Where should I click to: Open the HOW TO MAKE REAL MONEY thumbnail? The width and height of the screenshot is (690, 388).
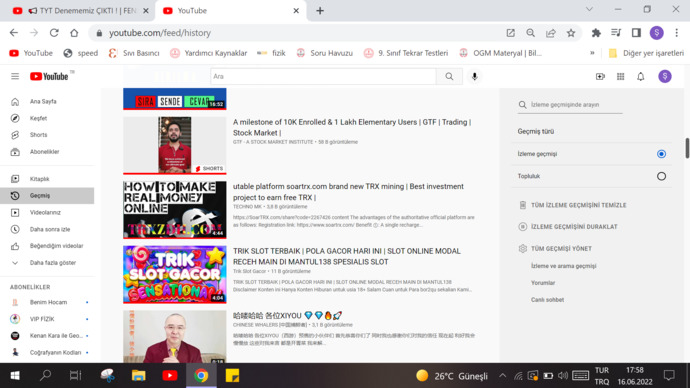[175, 209]
